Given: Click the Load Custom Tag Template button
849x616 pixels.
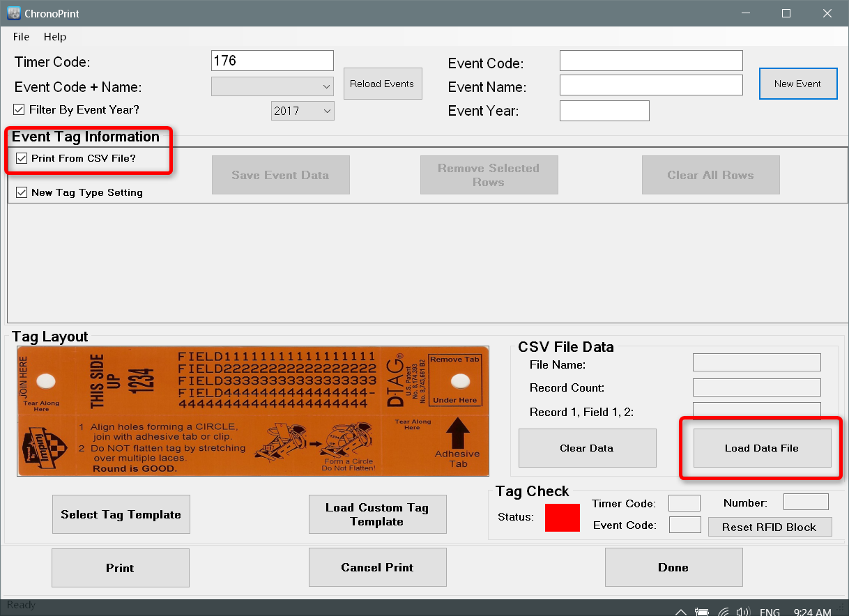Looking at the screenshot, I should [377, 514].
